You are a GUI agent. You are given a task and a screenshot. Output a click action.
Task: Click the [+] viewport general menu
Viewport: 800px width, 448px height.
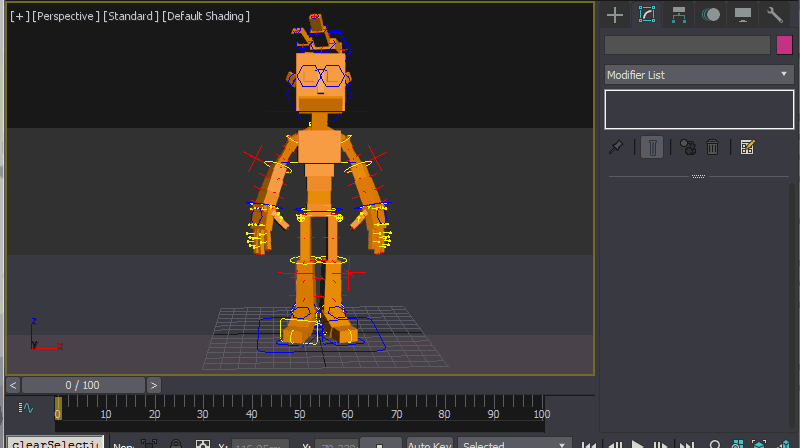(x=19, y=17)
